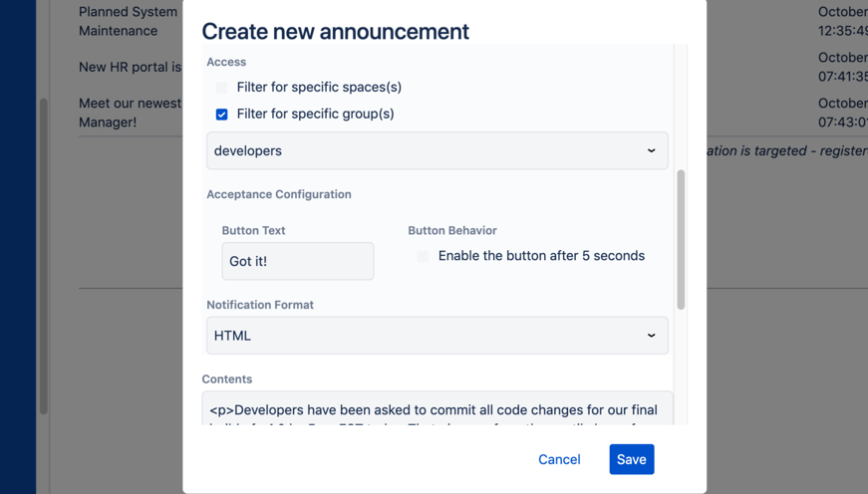Viewport: 868px width, 494px height.
Task: Select the New HR portal announcement row
Action: [130, 68]
